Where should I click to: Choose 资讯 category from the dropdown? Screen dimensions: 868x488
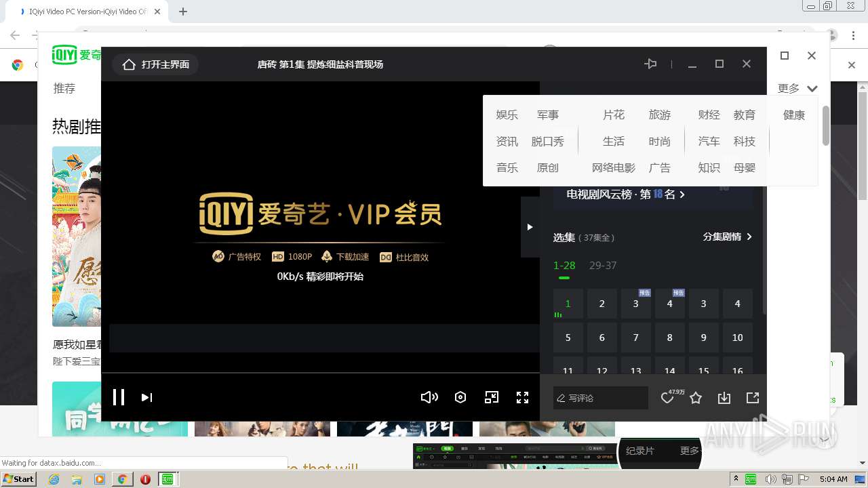coord(507,142)
